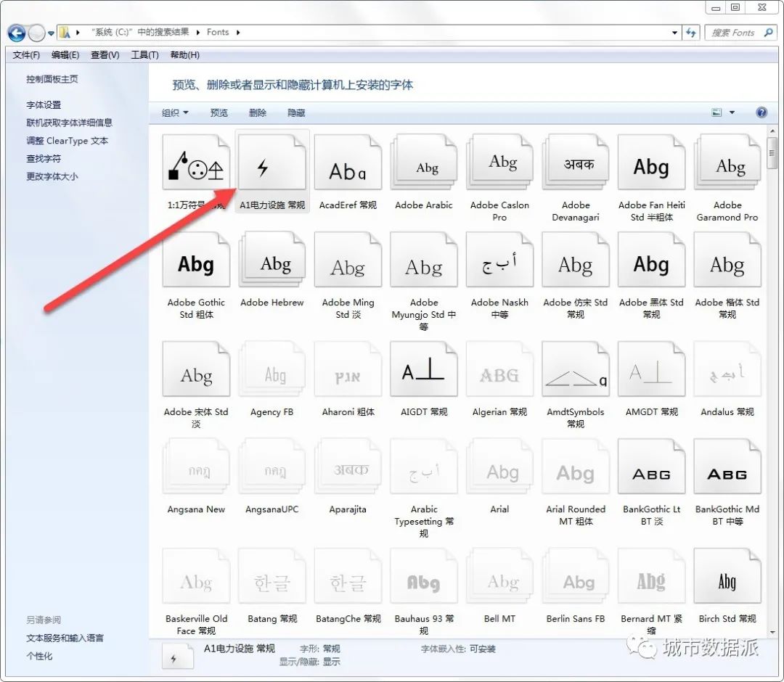
Task: Select the Adobe Hebrew font icon
Action: [x=272, y=259]
